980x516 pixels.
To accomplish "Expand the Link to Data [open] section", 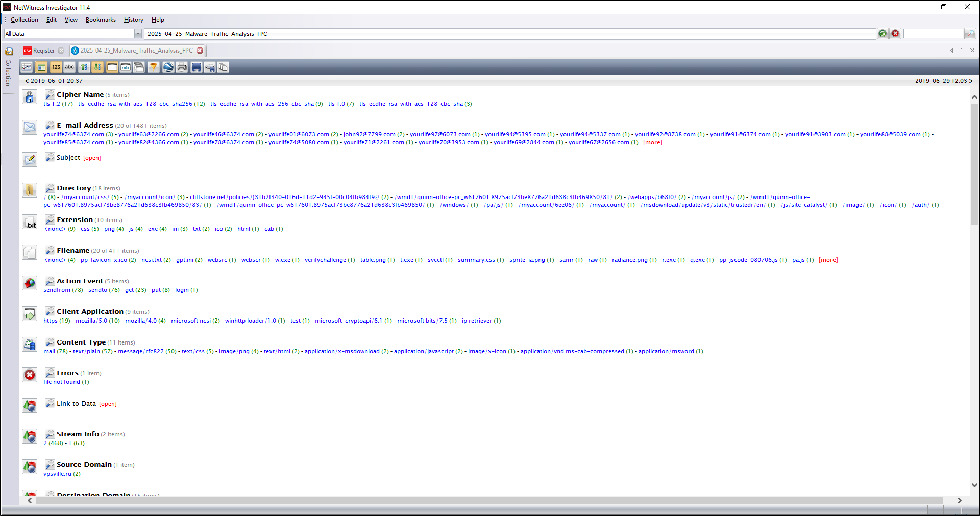I will 108,404.
